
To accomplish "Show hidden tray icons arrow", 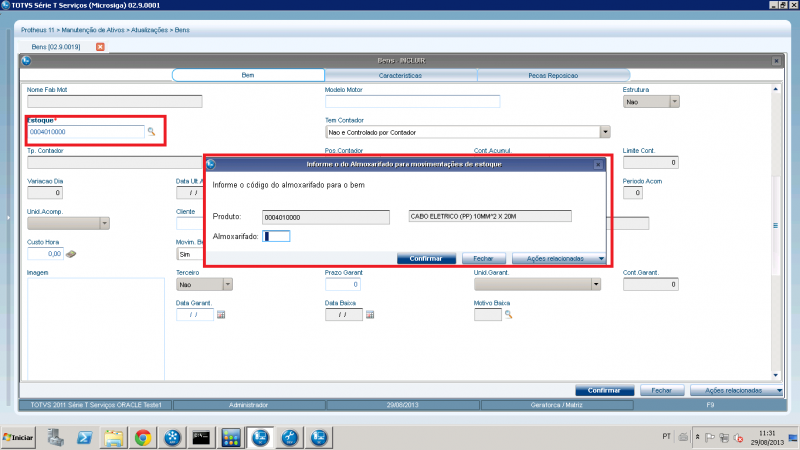I will 697,437.
